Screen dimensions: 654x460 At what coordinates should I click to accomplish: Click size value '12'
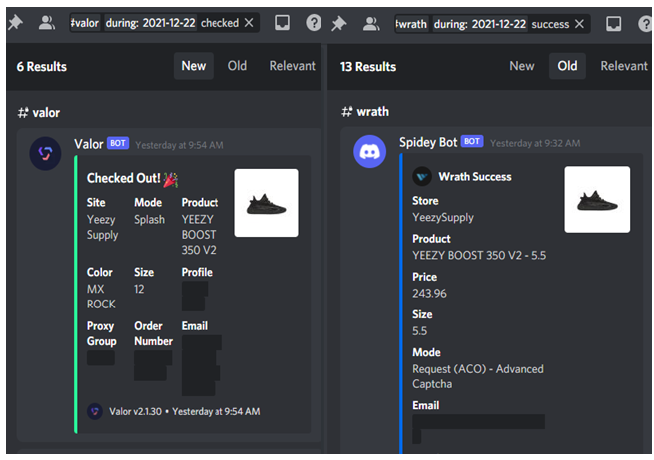(139, 289)
